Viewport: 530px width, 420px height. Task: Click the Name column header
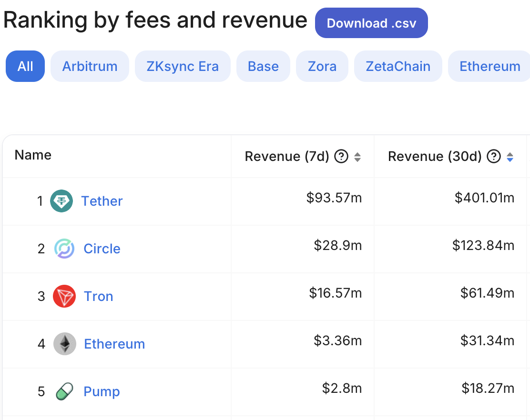33,155
